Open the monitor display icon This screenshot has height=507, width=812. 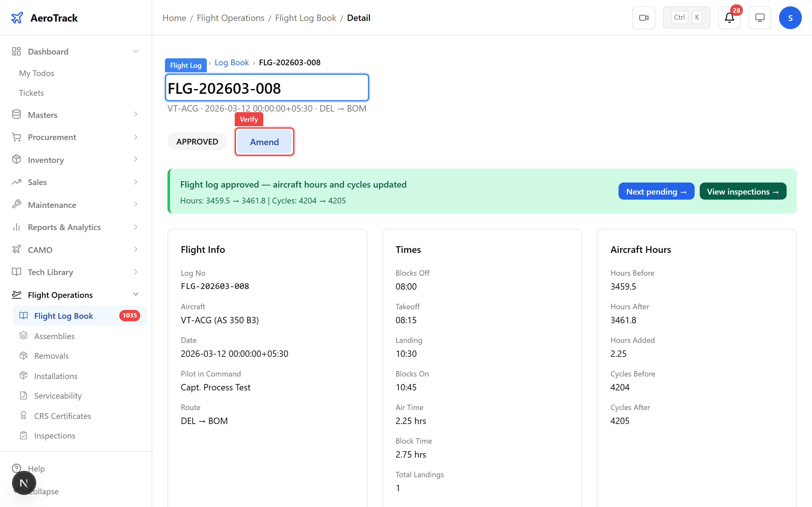click(x=760, y=17)
